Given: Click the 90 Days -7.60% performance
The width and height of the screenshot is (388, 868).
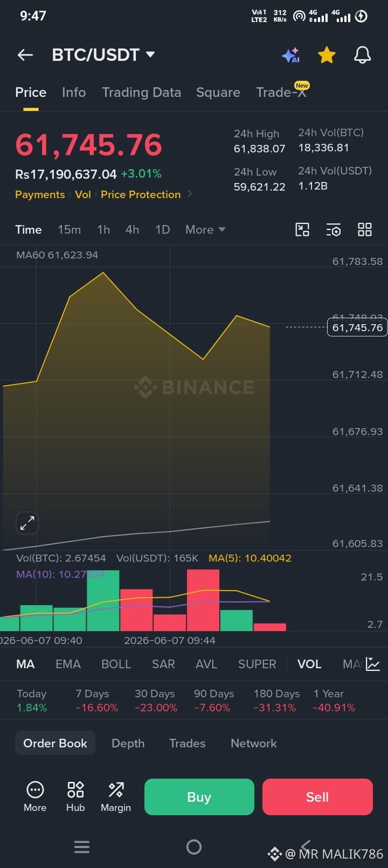Looking at the screenshot, I should pos(214,701).
